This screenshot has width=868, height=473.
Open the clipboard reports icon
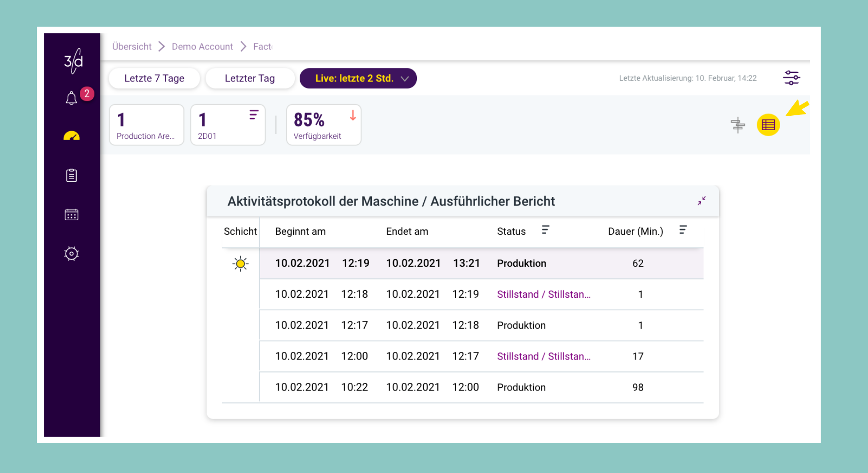(72, 175)
